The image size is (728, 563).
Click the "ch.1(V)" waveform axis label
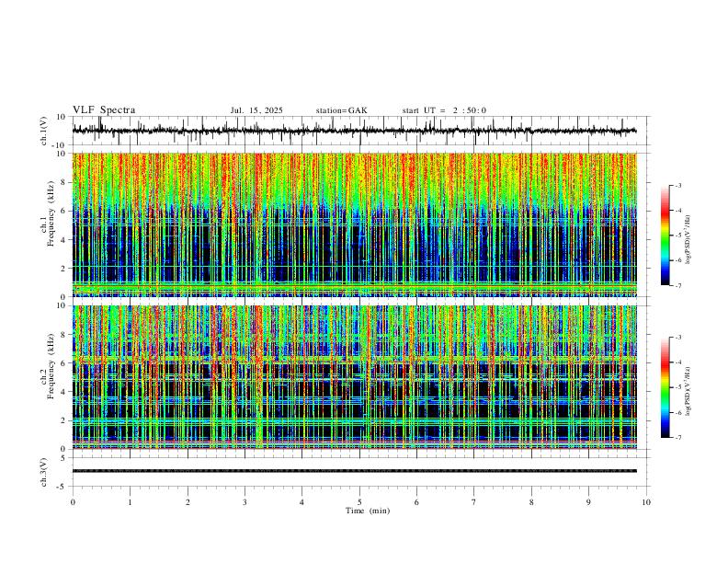[x=44, y=131]
